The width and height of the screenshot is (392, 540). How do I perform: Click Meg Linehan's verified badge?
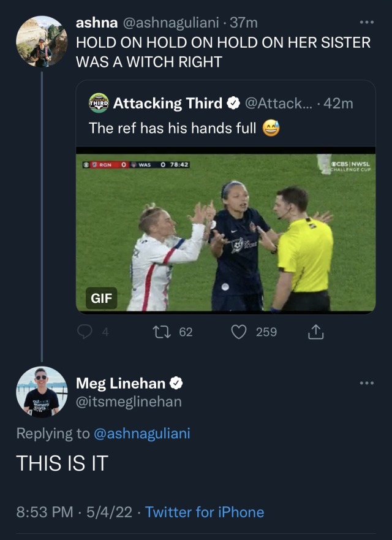[176, 384]
